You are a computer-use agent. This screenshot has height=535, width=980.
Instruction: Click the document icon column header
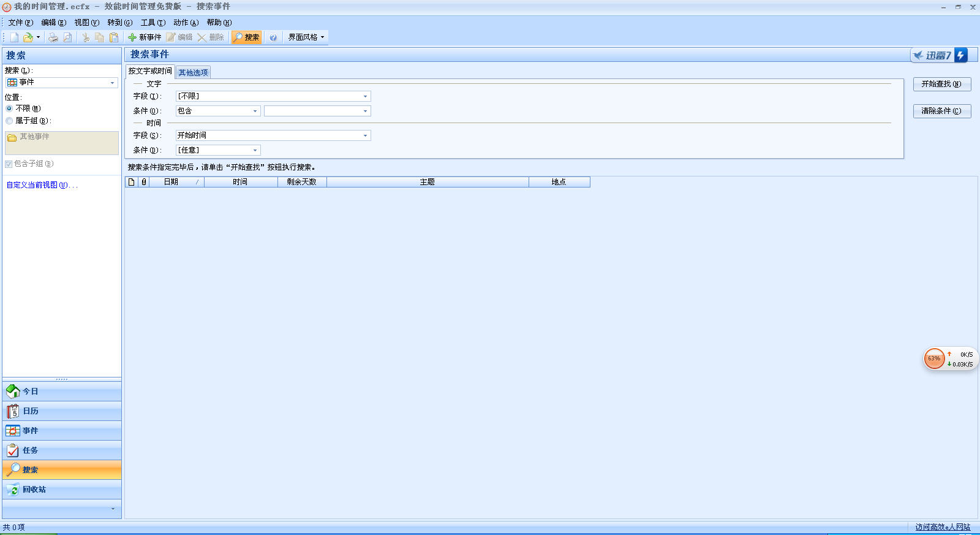pos(131,182)
